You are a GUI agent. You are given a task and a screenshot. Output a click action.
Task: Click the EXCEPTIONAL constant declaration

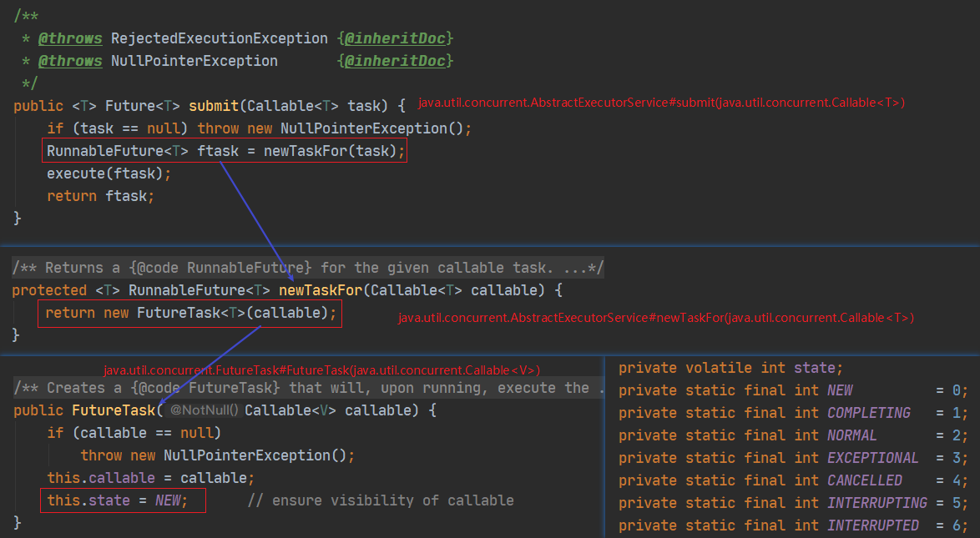pyautogui.click(x=793, y=458)
